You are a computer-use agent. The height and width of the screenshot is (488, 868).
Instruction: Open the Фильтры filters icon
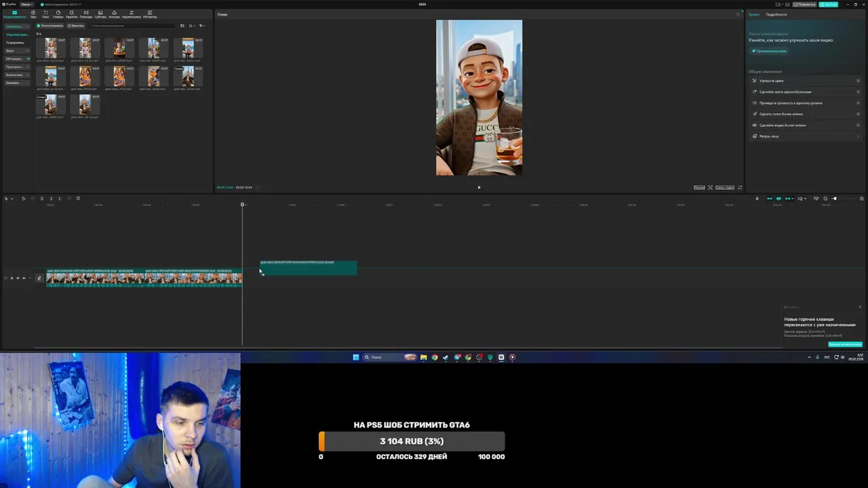pyautogui.click(x=114, y=14)
